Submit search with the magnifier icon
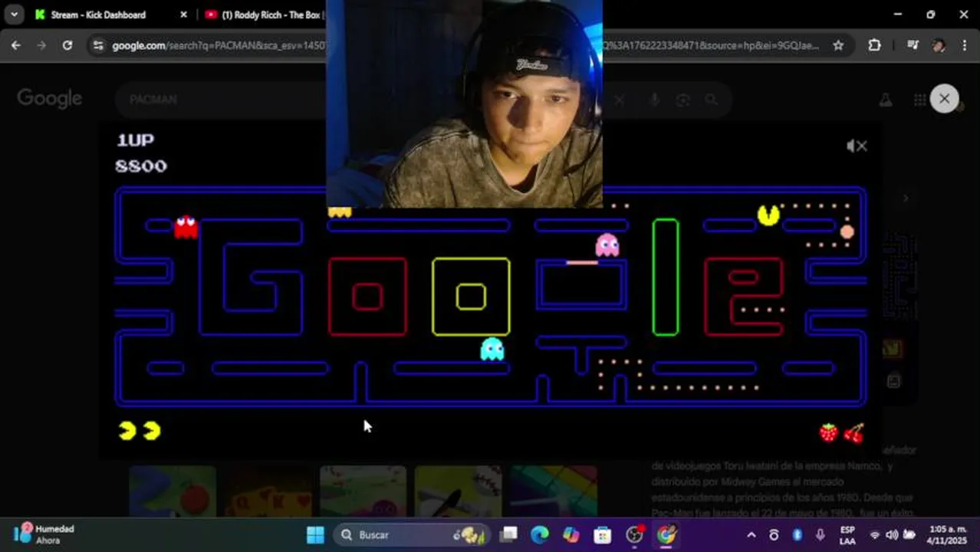This screenshot has height=552, width=980. point(712,100)
